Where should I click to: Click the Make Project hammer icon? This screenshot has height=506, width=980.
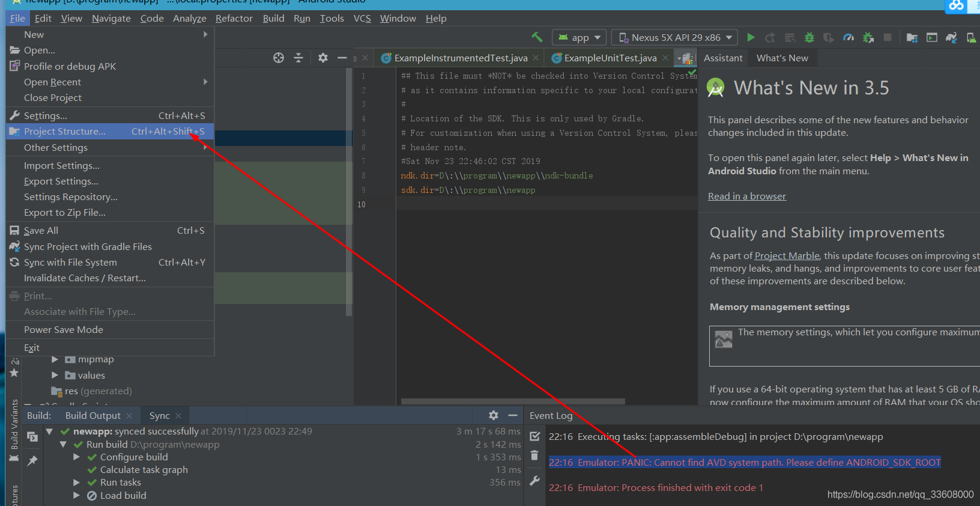coord(537,37)
